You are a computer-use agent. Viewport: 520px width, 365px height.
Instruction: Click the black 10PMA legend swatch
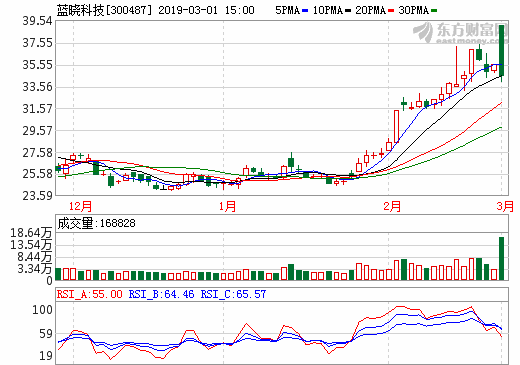(x=348, y=11)
